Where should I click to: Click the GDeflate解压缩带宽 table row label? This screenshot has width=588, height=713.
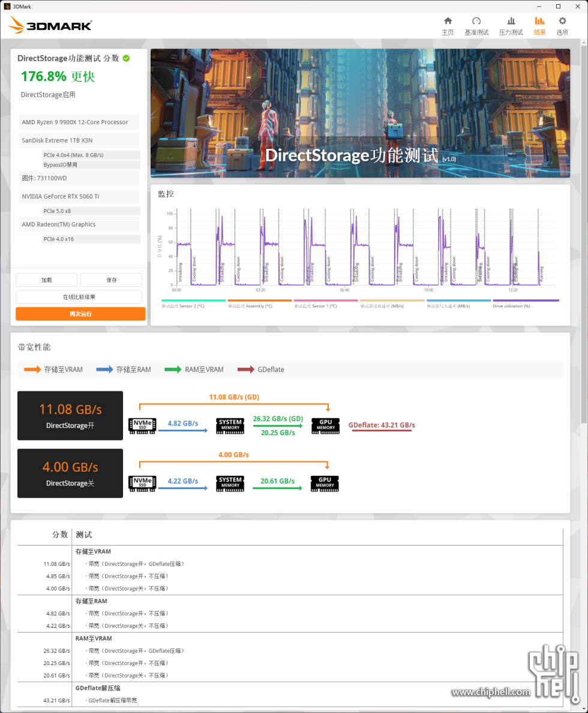113,700
